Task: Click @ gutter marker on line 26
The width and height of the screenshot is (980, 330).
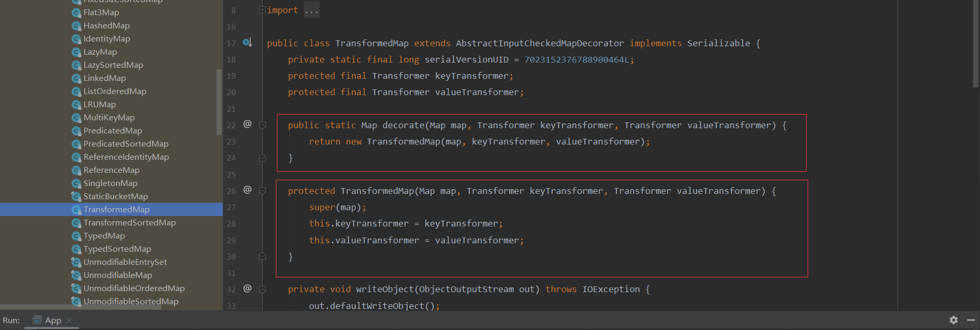Action: [x=247, y=190]
